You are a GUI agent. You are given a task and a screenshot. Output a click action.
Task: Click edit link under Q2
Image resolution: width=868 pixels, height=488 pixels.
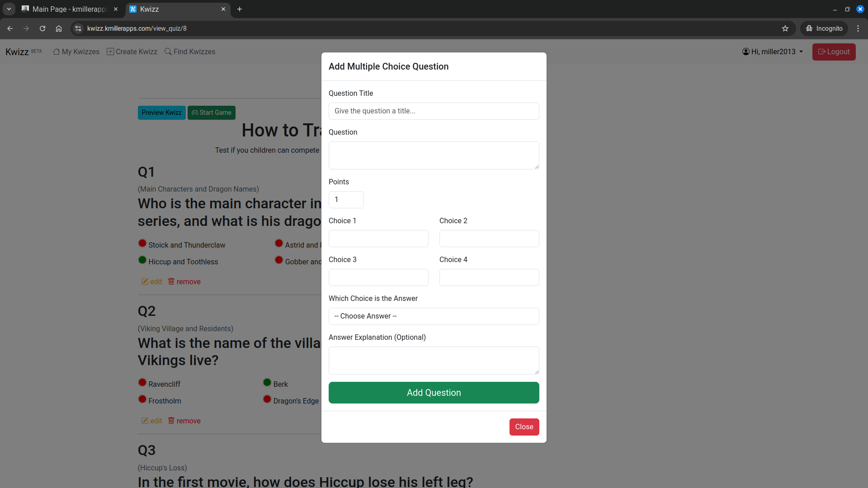coord(152,421)
